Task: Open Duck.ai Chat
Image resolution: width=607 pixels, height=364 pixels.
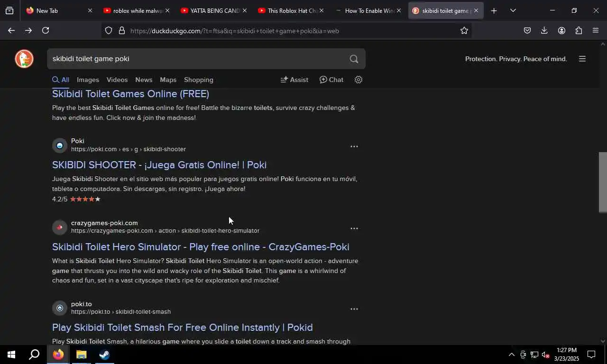Action: 331,80
